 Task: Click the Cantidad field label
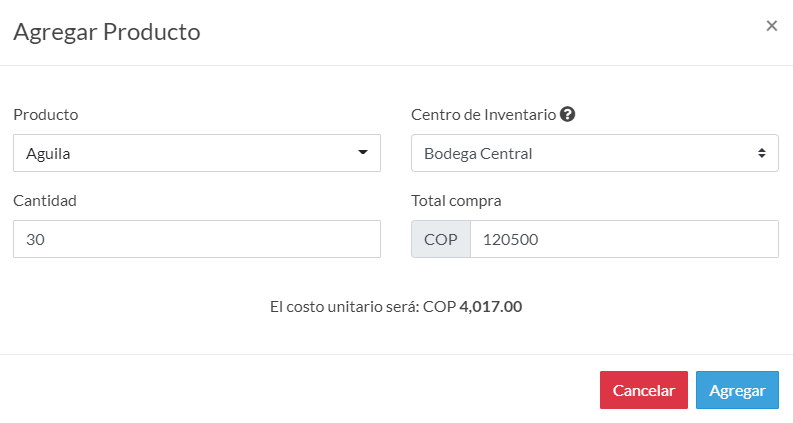(x=45, y=201)
